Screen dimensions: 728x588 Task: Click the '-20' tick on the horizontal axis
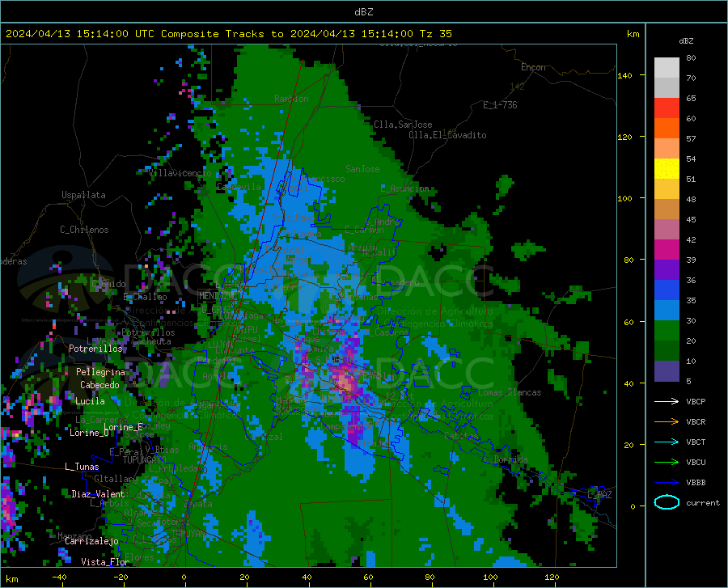click(121, 577)
